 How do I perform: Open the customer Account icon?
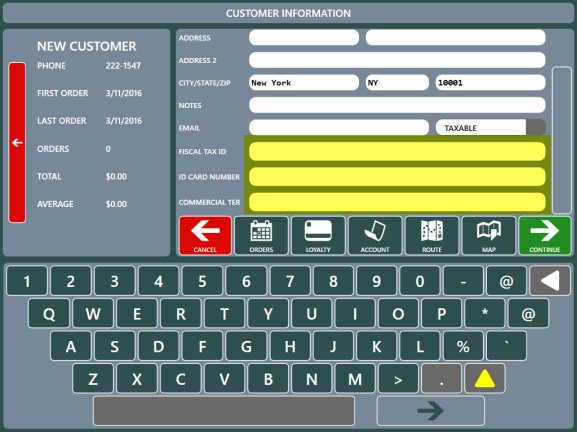click(375, 236)
